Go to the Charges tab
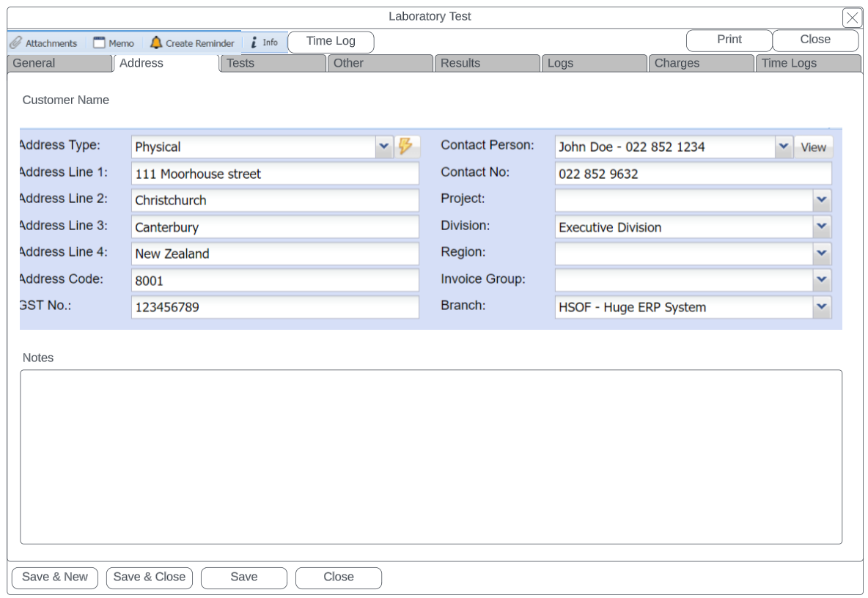The image size is (868, 598). pos(701,64)
